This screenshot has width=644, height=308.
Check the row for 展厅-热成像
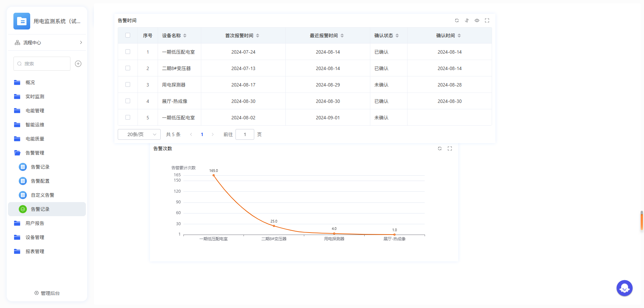coord(128,101)
